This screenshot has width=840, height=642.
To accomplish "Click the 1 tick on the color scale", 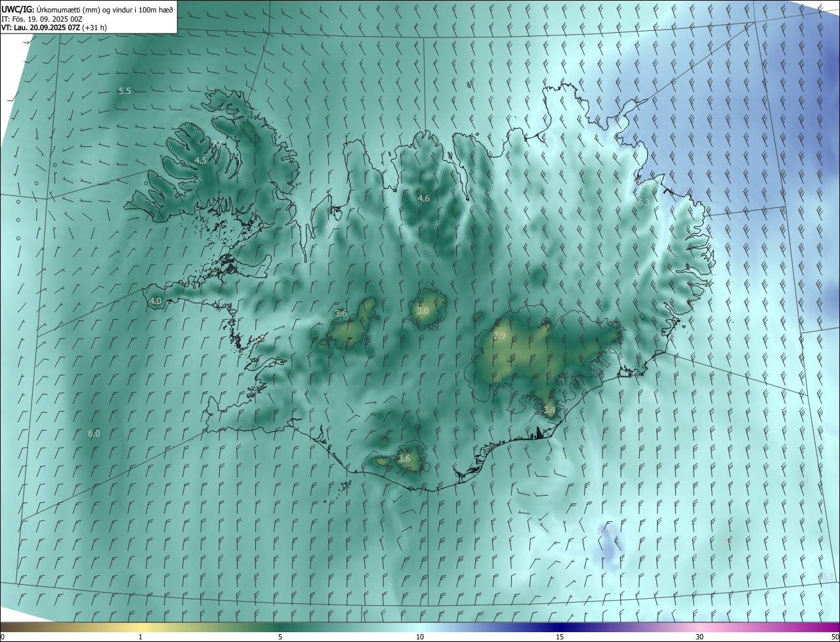I will coord(140,637).
